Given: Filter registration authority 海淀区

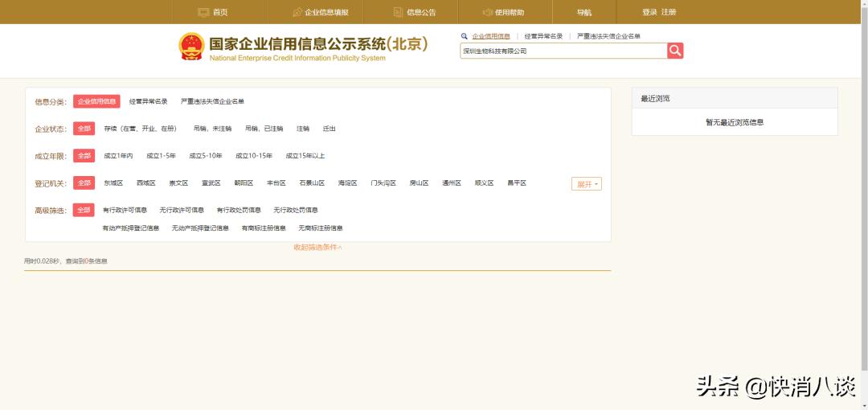Looking at the screenshot, I should pyautogui.click(x=348, y=182).
